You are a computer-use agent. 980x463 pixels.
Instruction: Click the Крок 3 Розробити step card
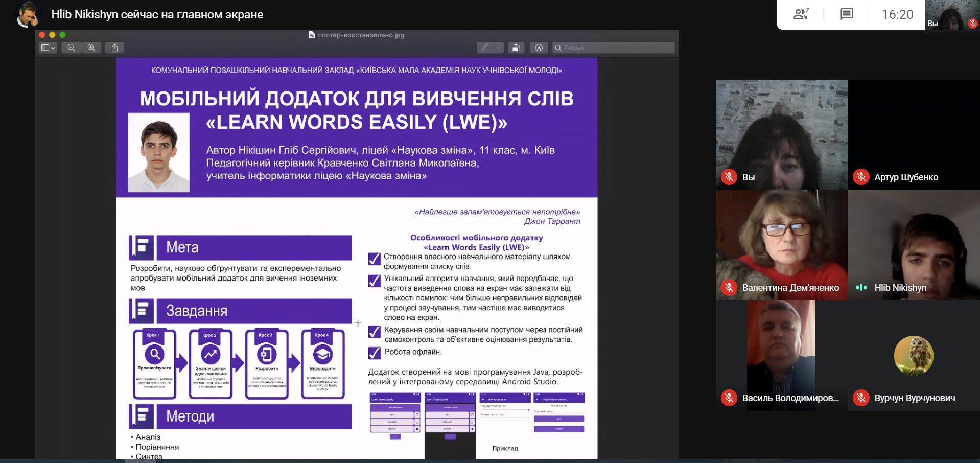(x=267, y=364)
